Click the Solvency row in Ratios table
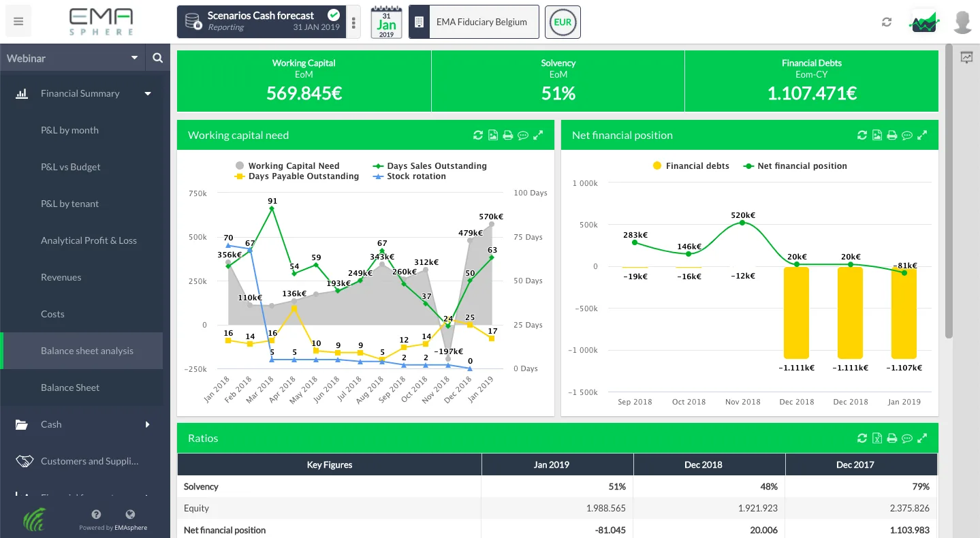This screenshot has width=980, height=538. pos(557,487)
